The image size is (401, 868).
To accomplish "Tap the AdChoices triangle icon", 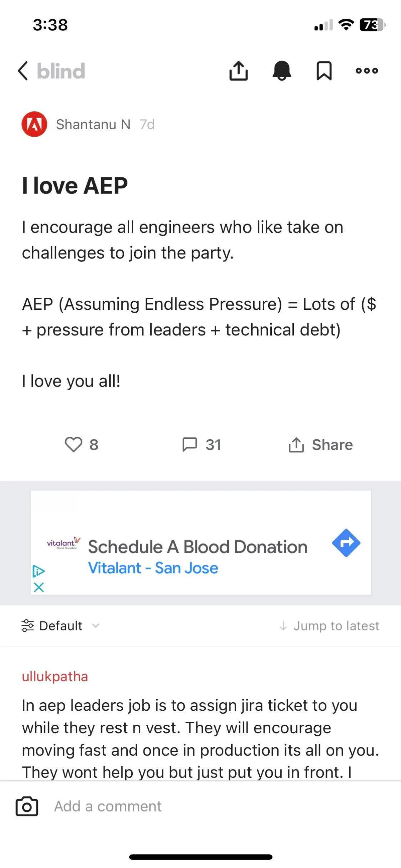I will [x=39, y=571].
